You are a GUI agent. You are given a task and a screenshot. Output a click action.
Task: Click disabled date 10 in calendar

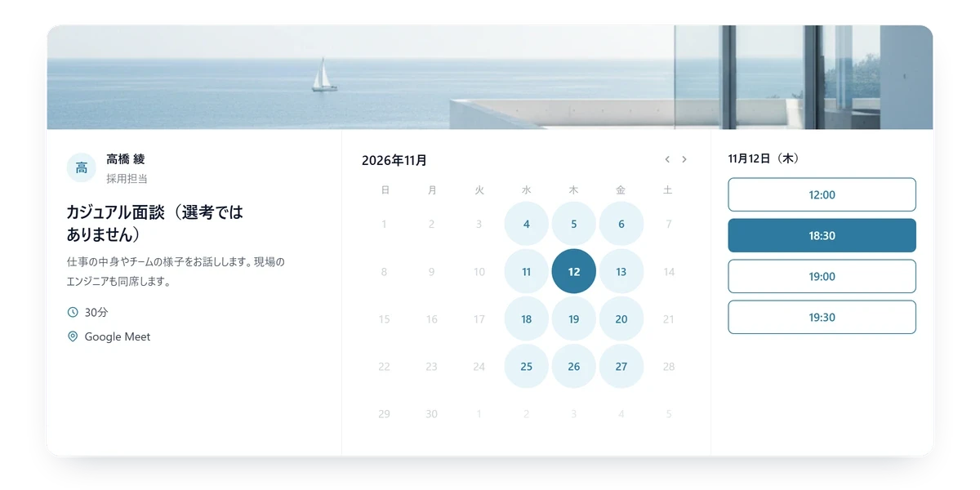click(x=479, y=271)
